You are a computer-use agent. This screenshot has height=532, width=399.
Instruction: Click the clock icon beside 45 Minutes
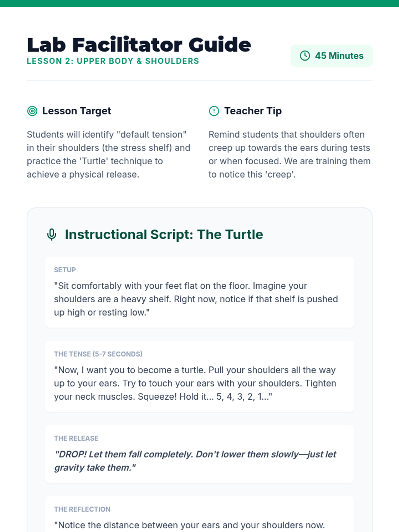coord(305,56)
